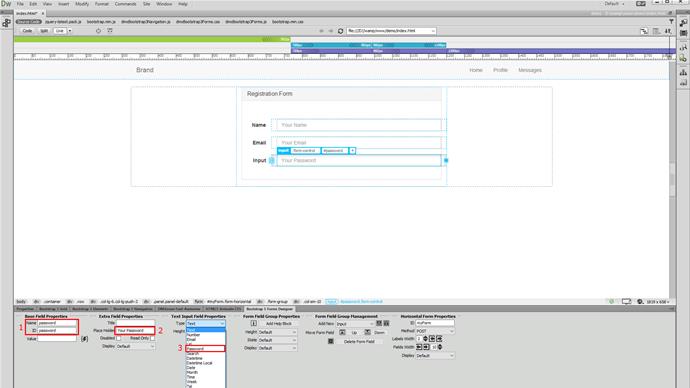This screenshot has height=388, width=690.
Task: Click the Profile nav link
Action: point(500,70)
